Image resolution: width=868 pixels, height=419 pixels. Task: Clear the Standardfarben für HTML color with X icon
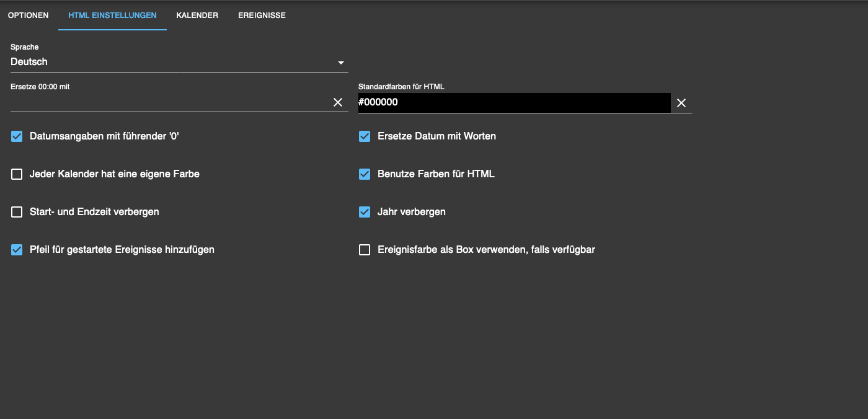(x=681, y=103)
